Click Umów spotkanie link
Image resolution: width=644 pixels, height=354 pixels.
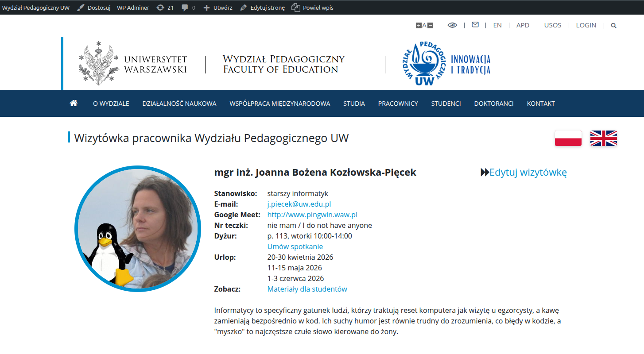295,246
